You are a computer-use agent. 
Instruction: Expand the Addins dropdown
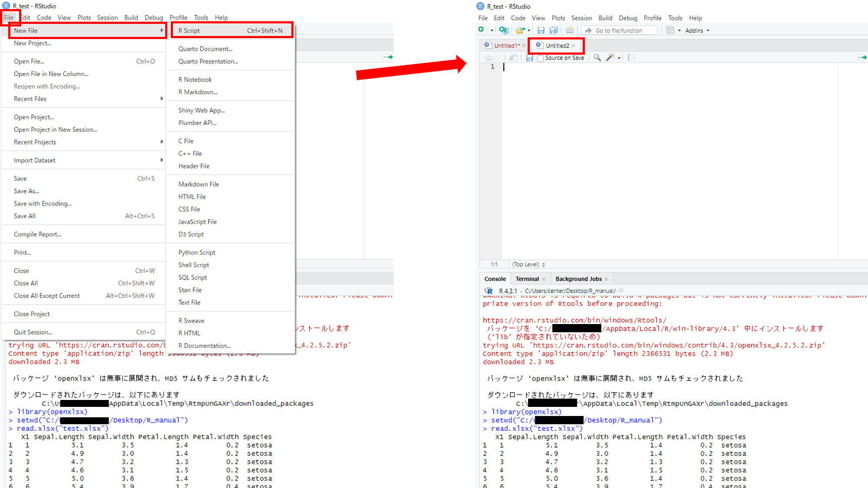(697, 30)
